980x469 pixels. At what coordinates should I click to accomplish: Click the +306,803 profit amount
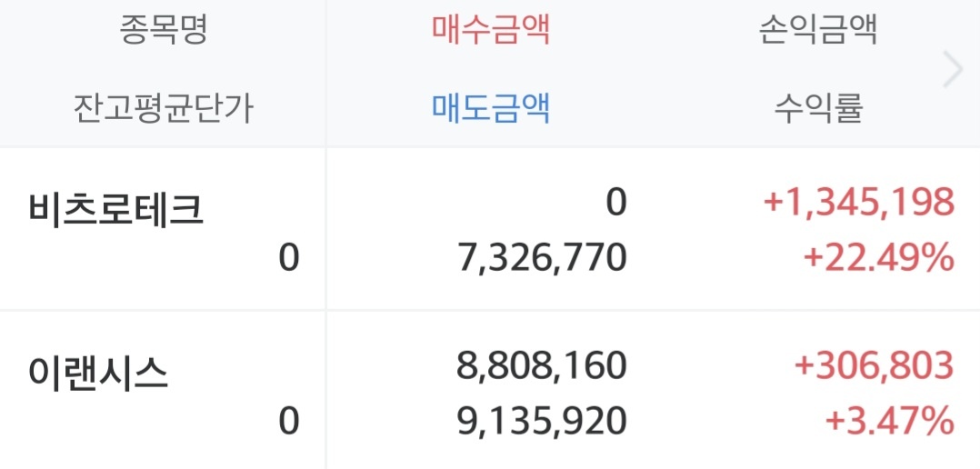(x=874, y=366)
